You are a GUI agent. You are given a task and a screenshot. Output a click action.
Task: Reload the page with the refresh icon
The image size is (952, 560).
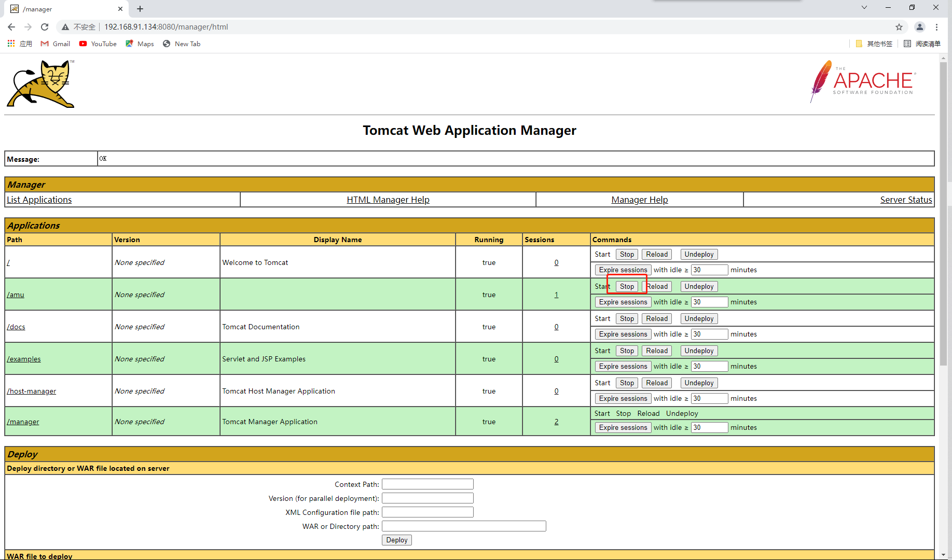pyautogui.click(x=45, y=27)
